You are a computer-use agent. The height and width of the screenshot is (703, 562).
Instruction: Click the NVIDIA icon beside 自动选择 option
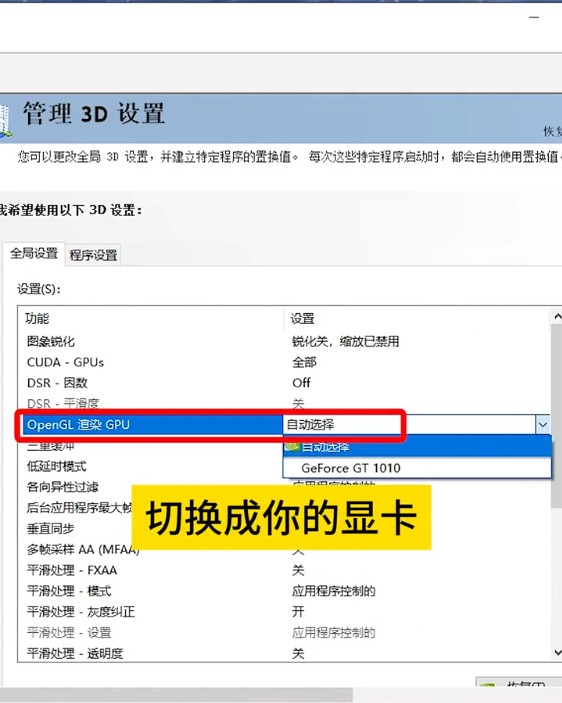tap(292, 447)
